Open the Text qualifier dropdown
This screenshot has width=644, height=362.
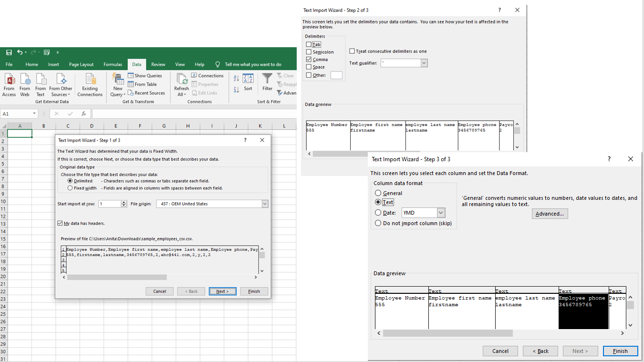(424, 62)
